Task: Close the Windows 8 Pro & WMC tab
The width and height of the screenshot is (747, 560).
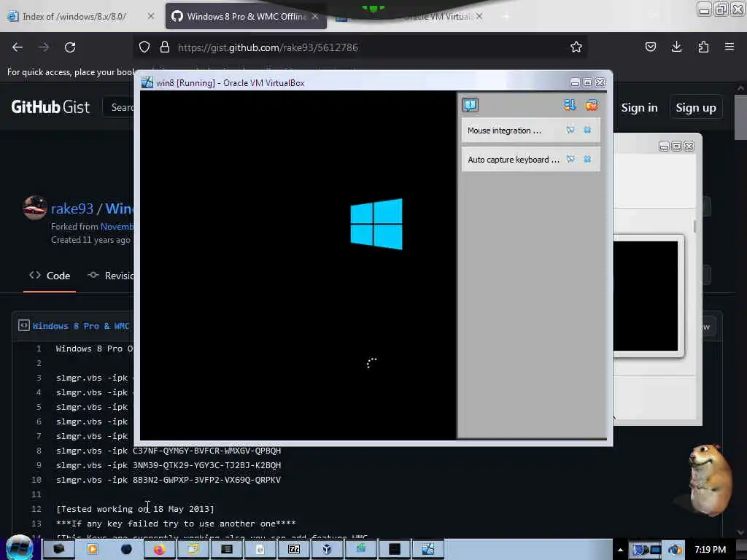Action: coord(315,16)
